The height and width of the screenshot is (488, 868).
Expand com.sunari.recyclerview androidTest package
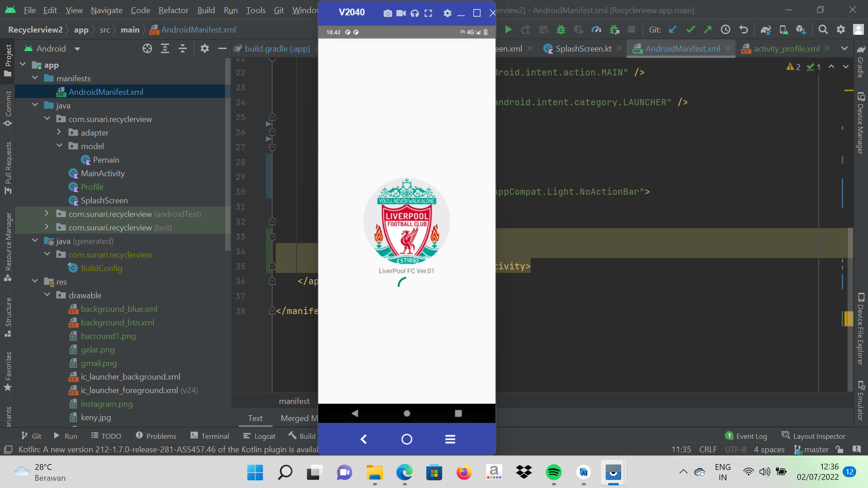click(47, 214)
